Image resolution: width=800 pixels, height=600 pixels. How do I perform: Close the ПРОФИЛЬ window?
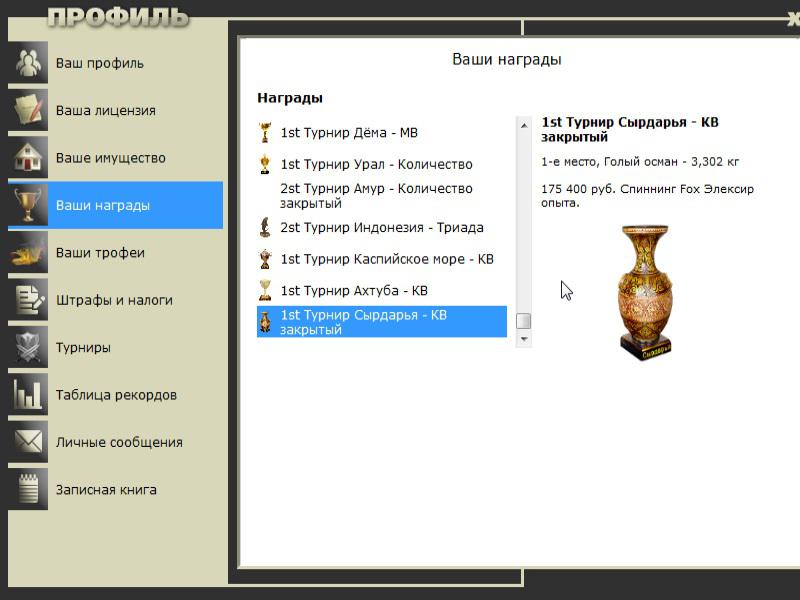click(794, 20)
